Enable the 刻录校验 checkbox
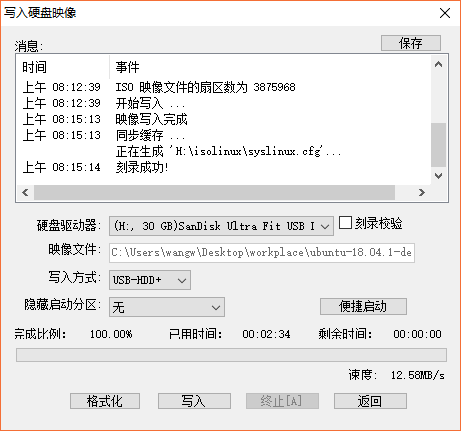This screenshot has width=461, height=431. coord(345,223)
